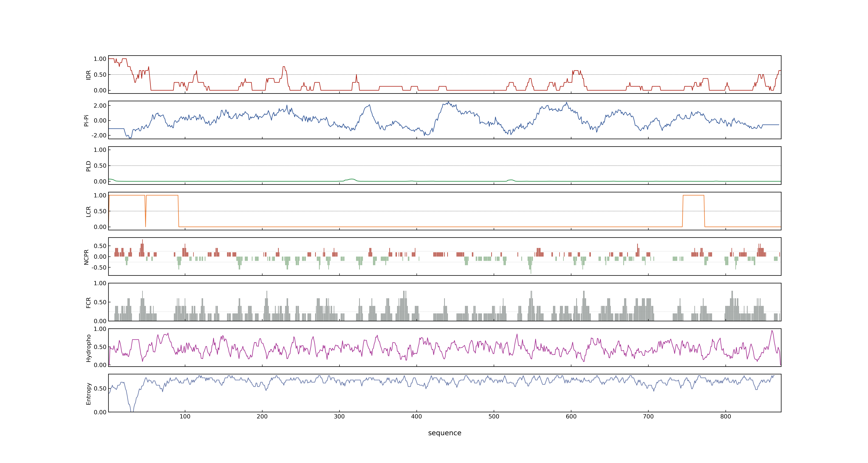Click the Entropy y-axis label
This screenshot has height=463, width=868.
tap(88, 394)
